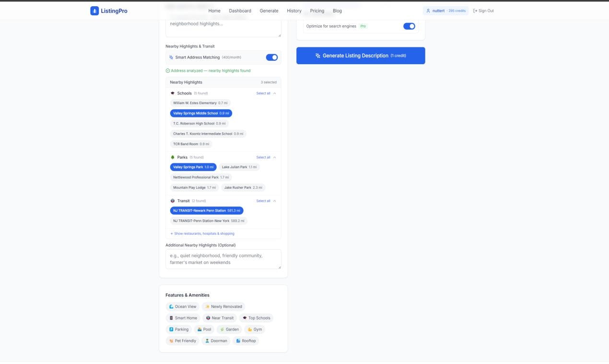This screenshot has height=364, width=609.
Task: Click the Pool swimmer icon
Action: 199,330
